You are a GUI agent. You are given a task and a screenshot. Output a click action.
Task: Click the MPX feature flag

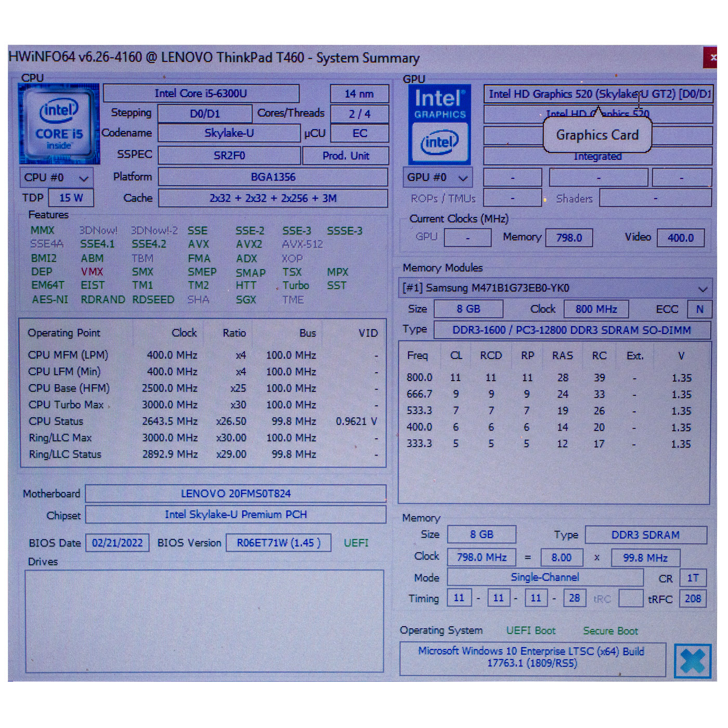(x=337, y=272)
